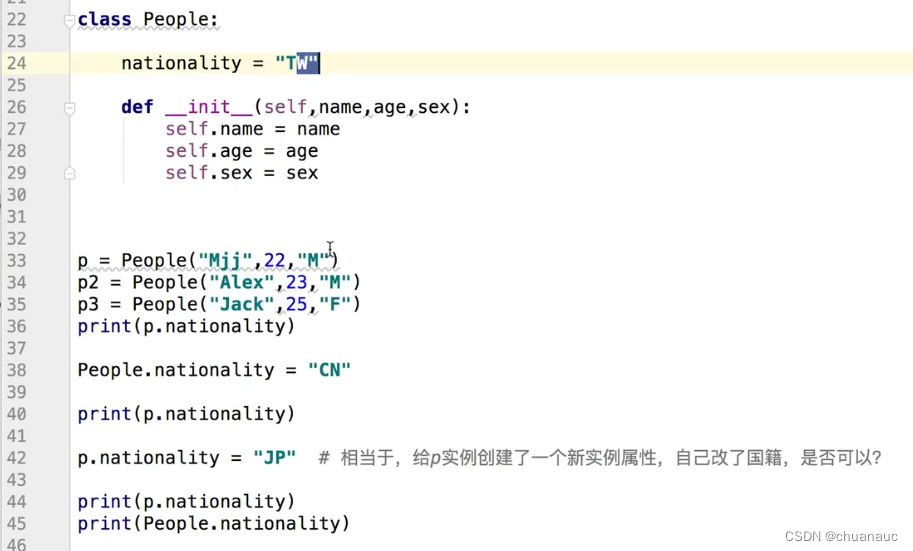Click the "Mjj" string on line 33
The width and height of the screenshot is (913, 551).
225,260
